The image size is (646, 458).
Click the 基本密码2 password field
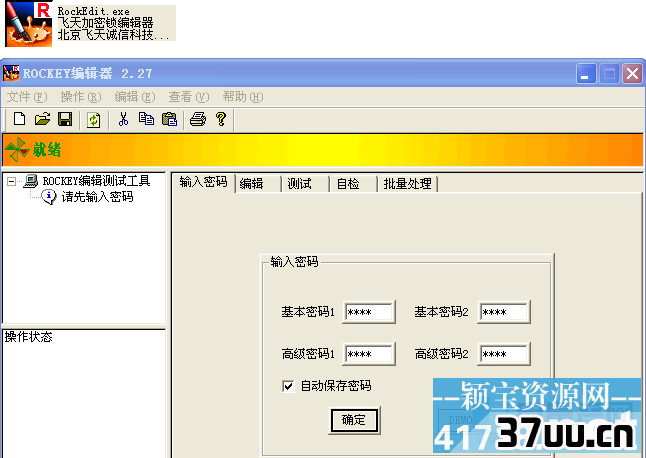pyautogui.click(x=503, y=312)
